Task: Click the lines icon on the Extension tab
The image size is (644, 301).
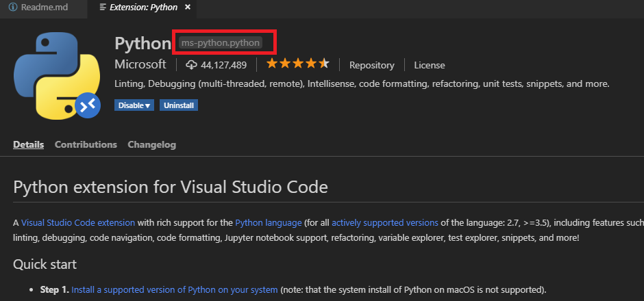Action: 103,8
